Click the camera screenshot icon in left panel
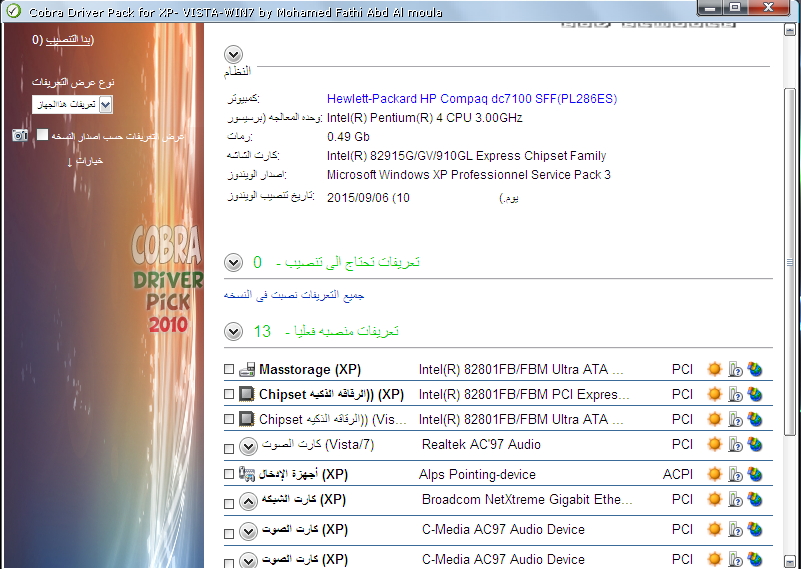 coord(20,135)
